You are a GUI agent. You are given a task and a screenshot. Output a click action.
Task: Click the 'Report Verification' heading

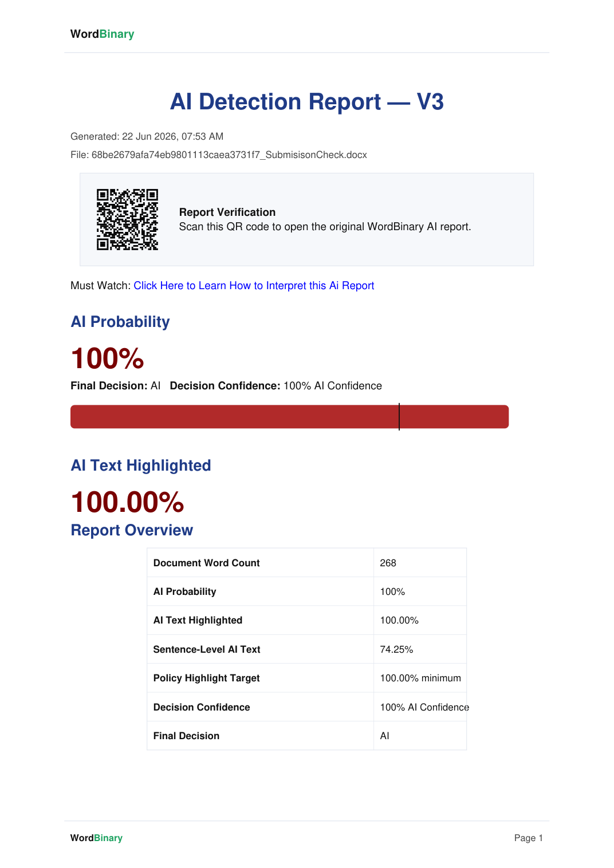coord(227,212)
